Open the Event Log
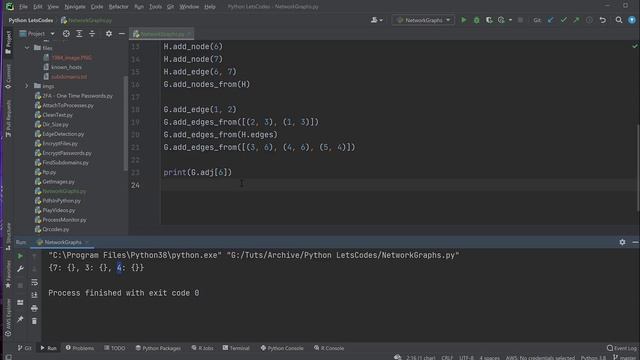 pyautogui.click(x=622, y=348)
